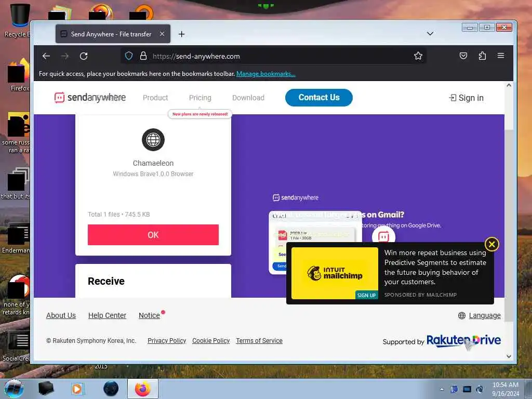Click the Rakuten Drive logo

[x=463, y=340]
